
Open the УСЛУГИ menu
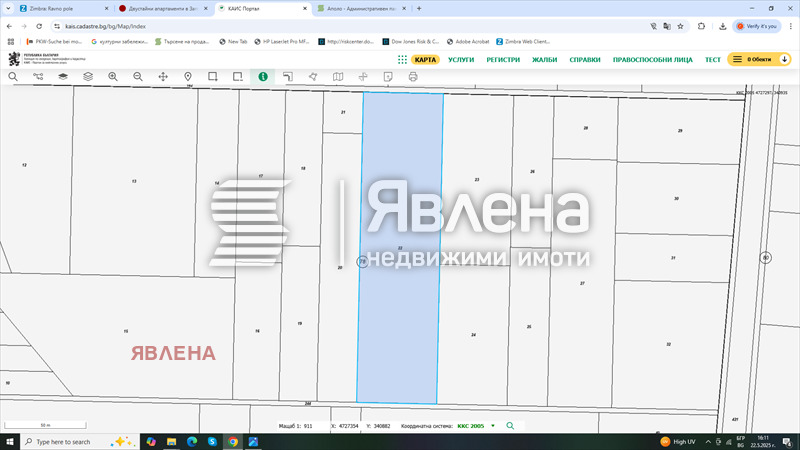pyautogui.click(x=461, y=60)
